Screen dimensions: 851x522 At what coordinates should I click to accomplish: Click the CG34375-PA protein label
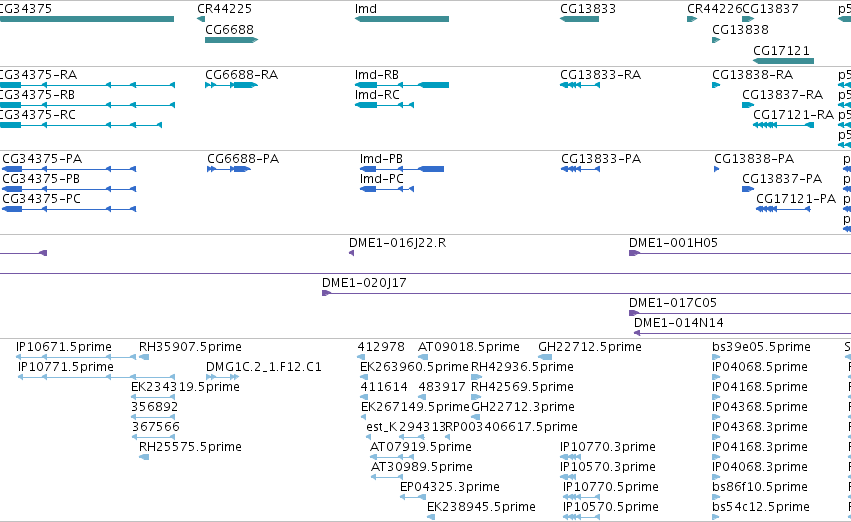(42, 158)
